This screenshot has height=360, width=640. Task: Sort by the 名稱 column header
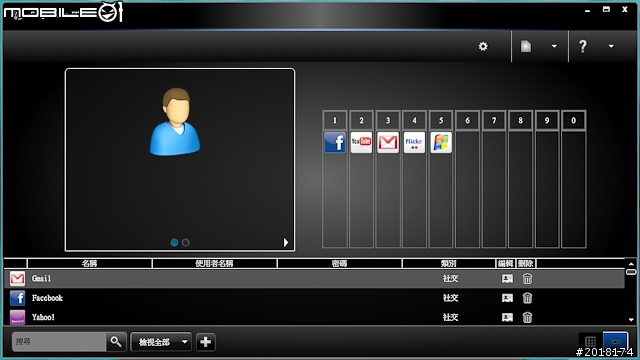point(89,263)
